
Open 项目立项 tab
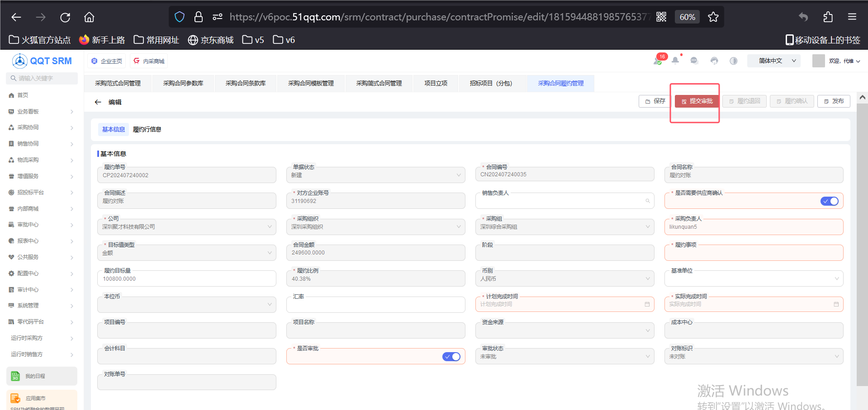[436, 83]
